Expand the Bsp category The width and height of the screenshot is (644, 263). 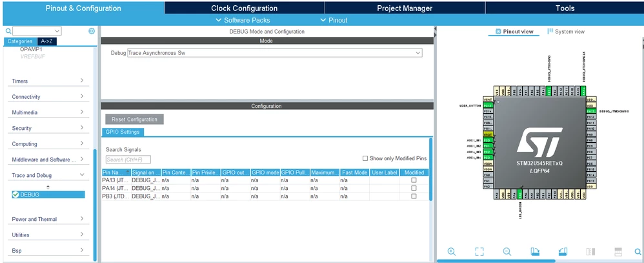point(48,250)
